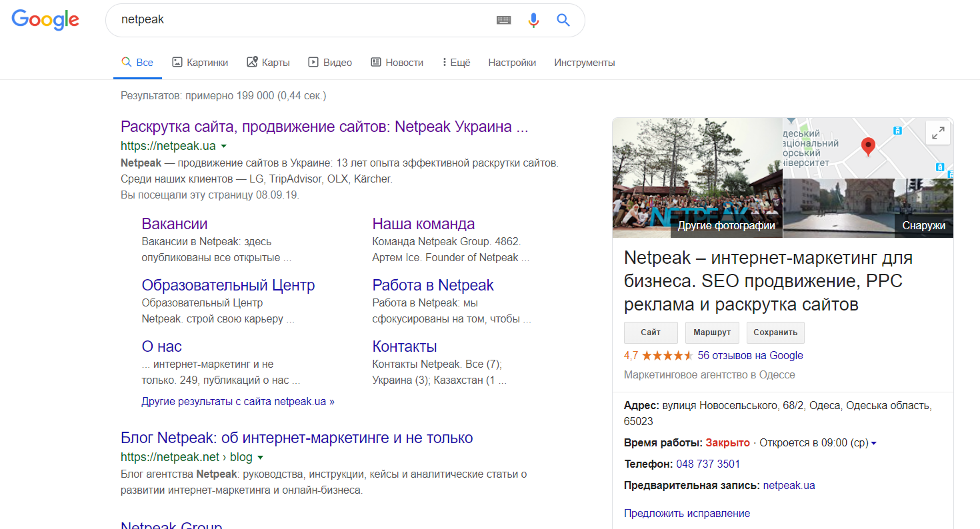Open the О нас sitelink
This screenshot has width=980, height=529.
161,346
